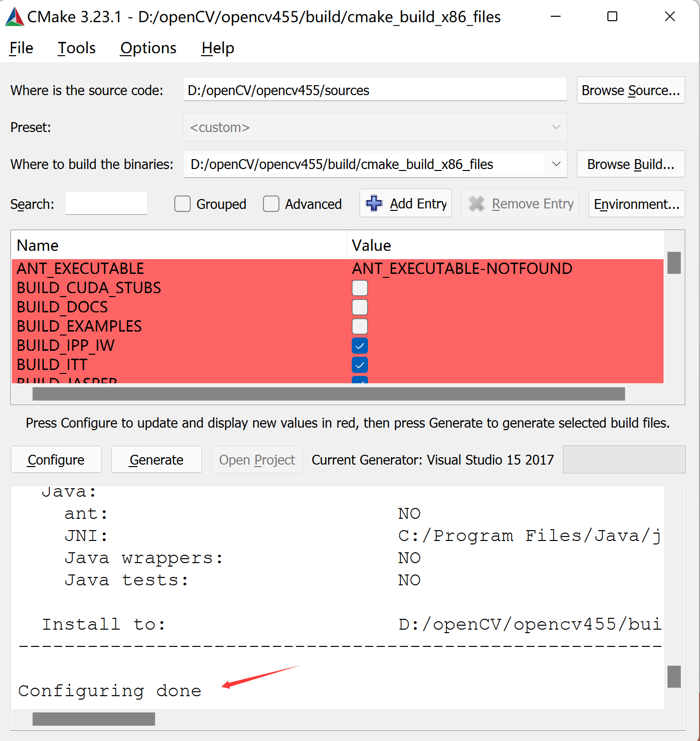Minimize the CMake window

coord(556,17)
